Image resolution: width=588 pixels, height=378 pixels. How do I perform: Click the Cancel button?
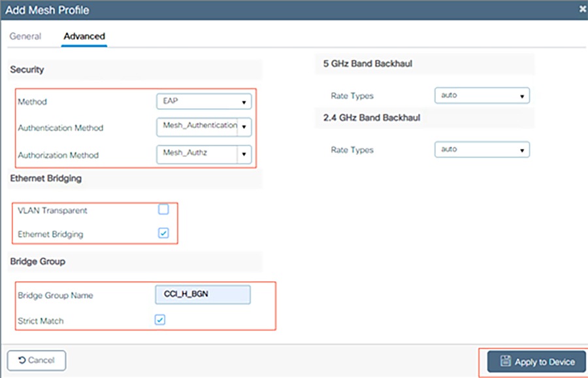[36, 360]
